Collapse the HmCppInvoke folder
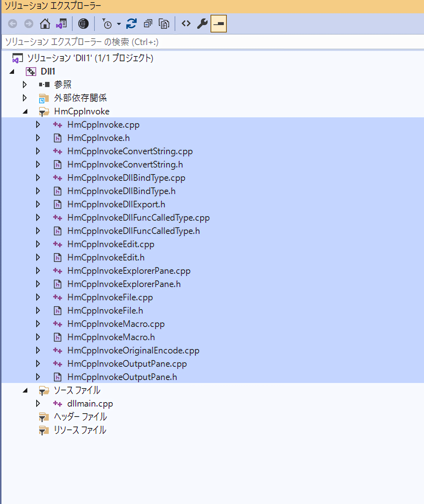 [25, 111]
